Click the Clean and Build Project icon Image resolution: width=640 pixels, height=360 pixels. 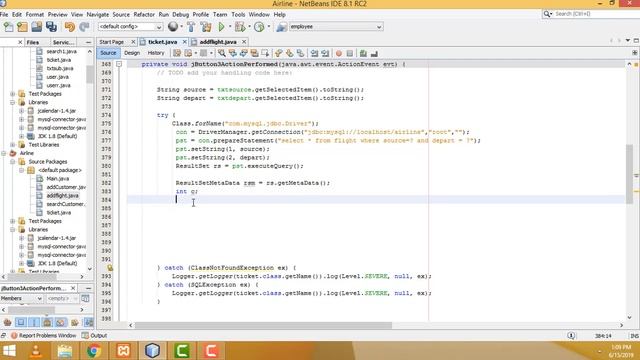point(206,27)
